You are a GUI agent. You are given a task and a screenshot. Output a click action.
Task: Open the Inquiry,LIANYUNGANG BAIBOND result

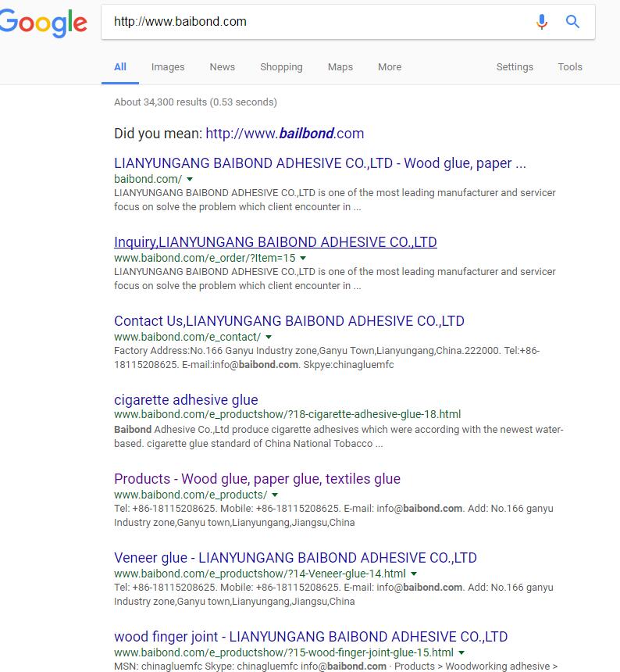276,242
